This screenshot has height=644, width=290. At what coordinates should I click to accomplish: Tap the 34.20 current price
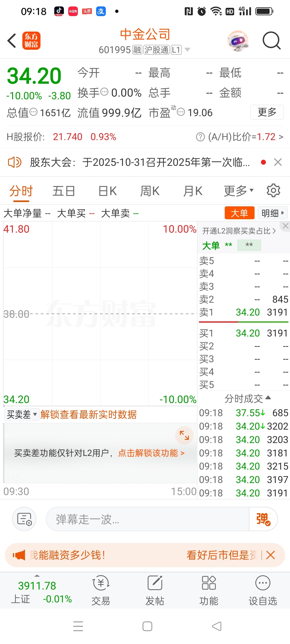(34, 76)
